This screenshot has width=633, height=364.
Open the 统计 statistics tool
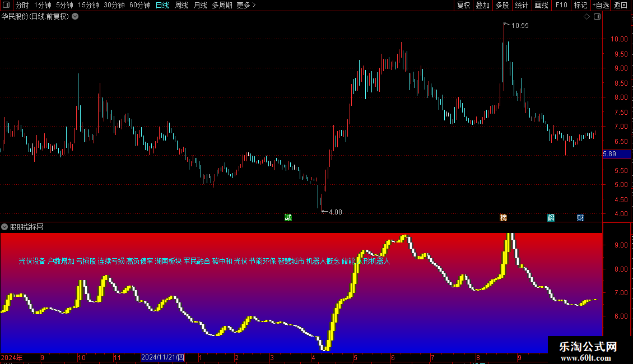click(522, 5)
